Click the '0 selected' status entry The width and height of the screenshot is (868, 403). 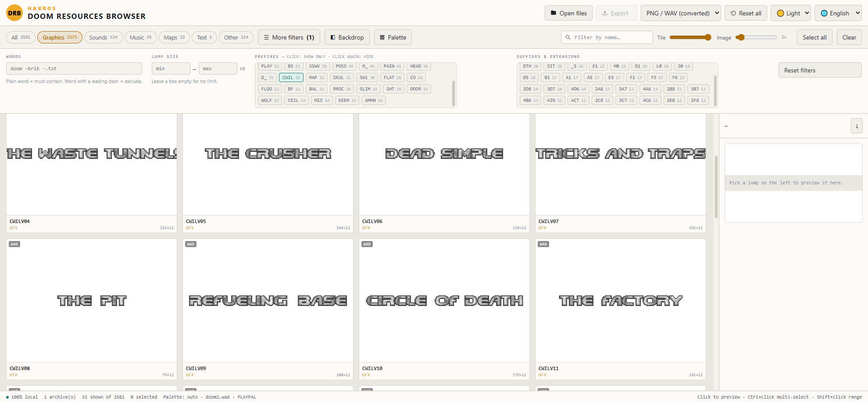pyautogui.click(x=144, y=397)
